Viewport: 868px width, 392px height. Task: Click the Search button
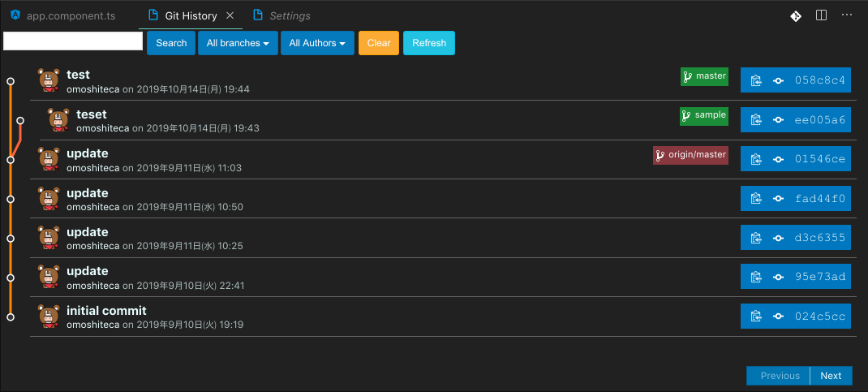[171, 43]
